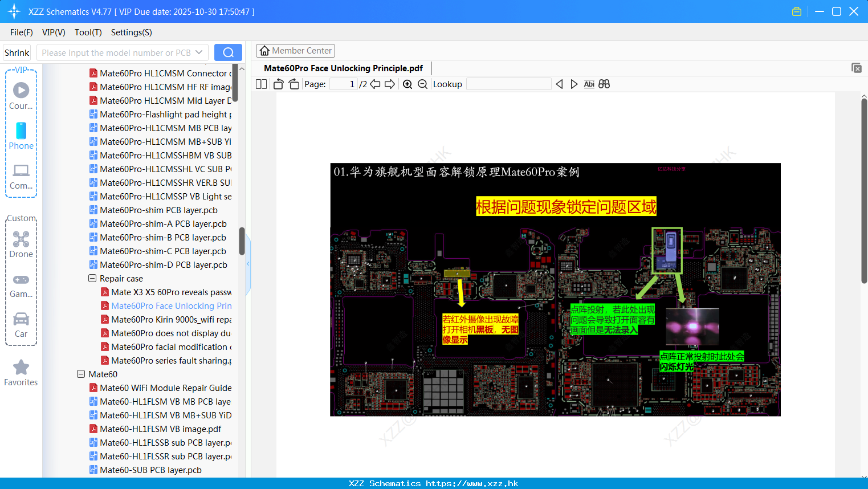Zoom in on the PDF
The image size is (868, 489).
407,84
